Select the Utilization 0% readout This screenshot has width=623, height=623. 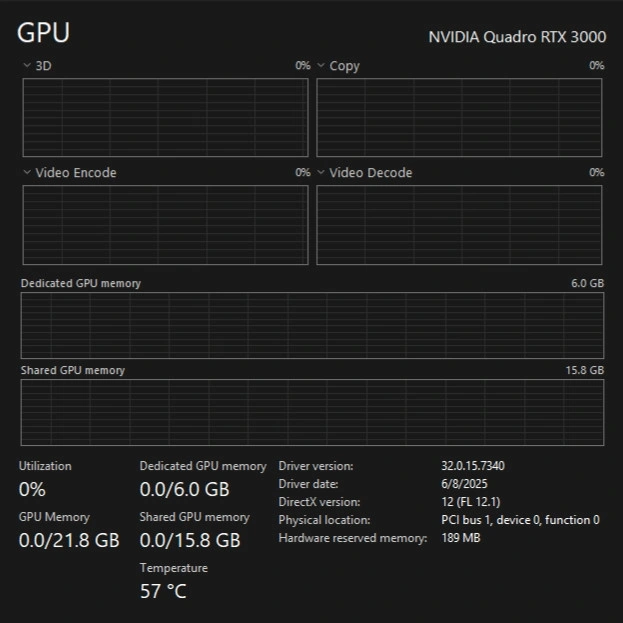[x=32, y=489]
